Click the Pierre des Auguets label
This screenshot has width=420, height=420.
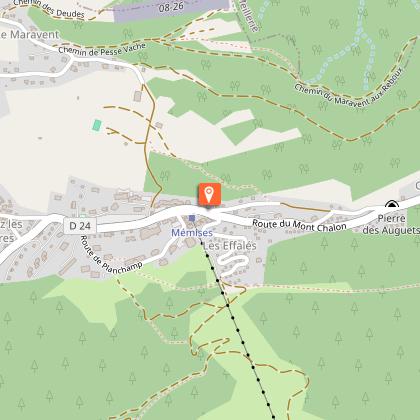coord(391,224)
